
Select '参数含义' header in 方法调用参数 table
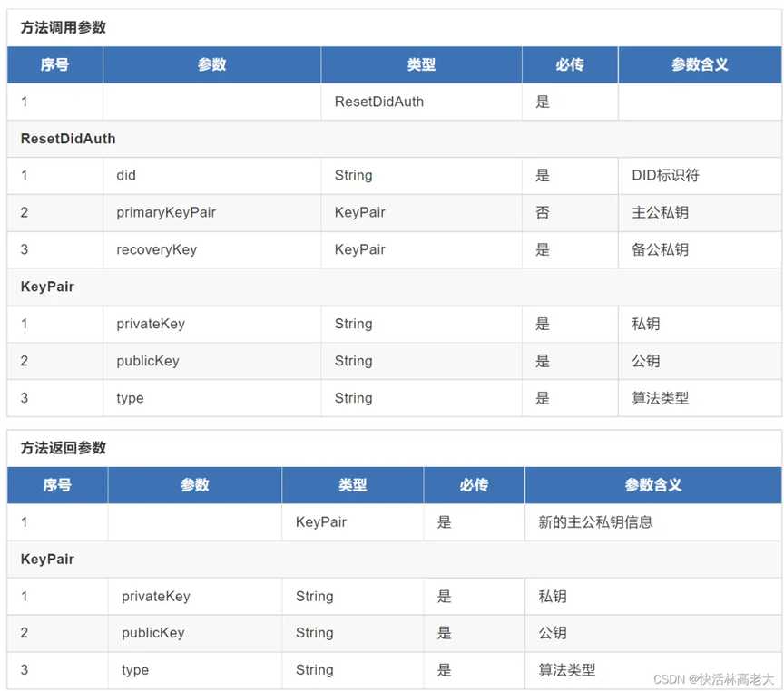coord(700,64)
